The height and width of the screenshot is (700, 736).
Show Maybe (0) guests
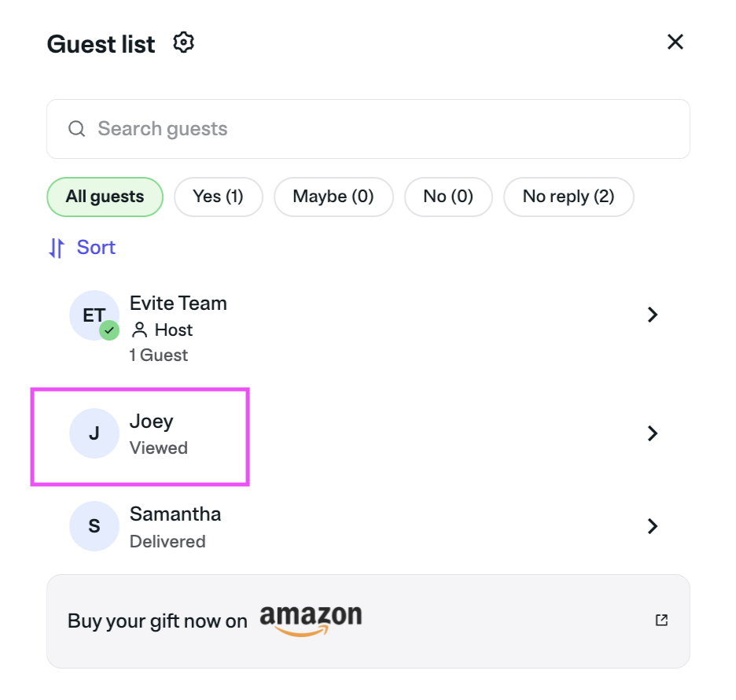coord(333,197)
